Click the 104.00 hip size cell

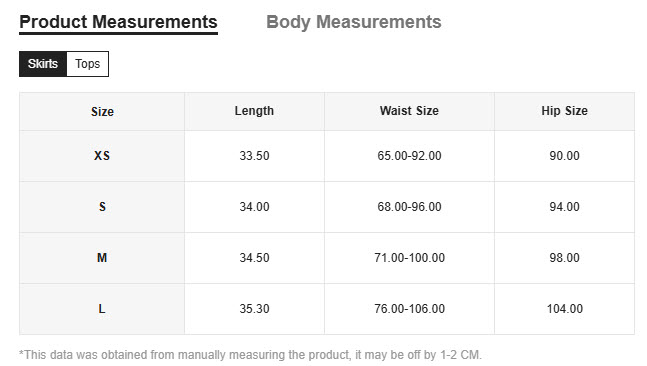564,309
